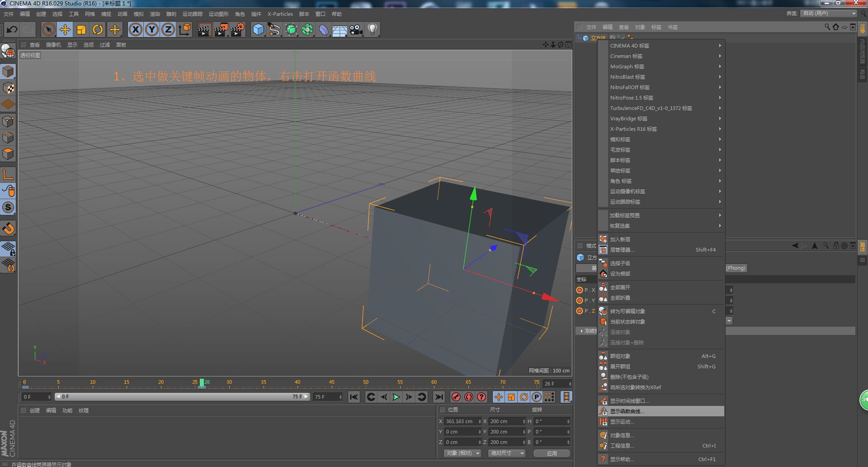Toggle parameter keyframe recording
Image resolution: width=868 pixels, height=467 pixels.
[x=537, y=397]
